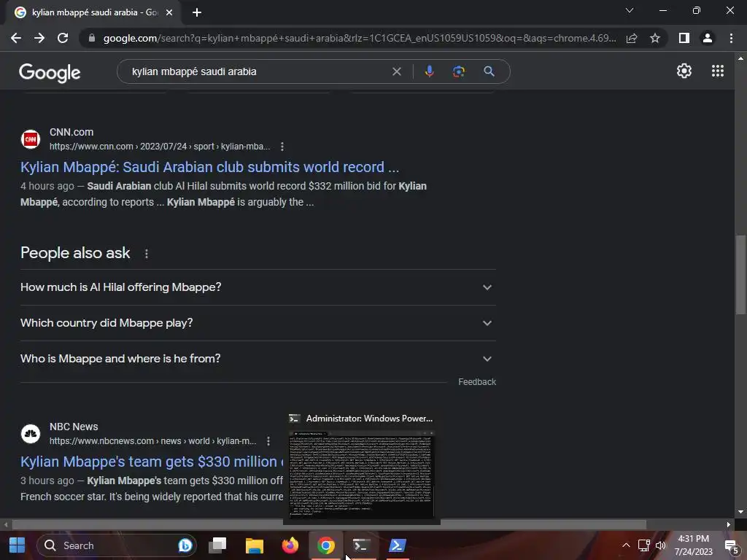The width and height of the screenshot is (747, 560).
Task: Open the NBC News Mbappe $330 million link
Action: point(152,462)
